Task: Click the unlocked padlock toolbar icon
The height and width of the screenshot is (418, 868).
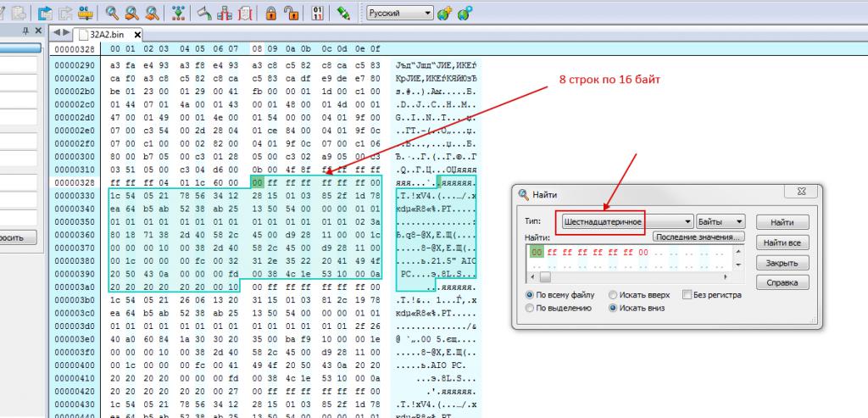Action: click(x=291, y=13)
